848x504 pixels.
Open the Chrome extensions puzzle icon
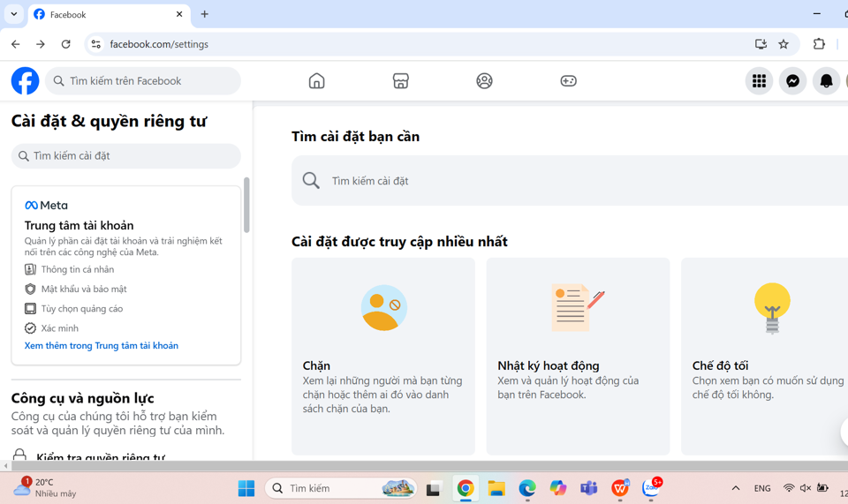[x=819, y=44]
